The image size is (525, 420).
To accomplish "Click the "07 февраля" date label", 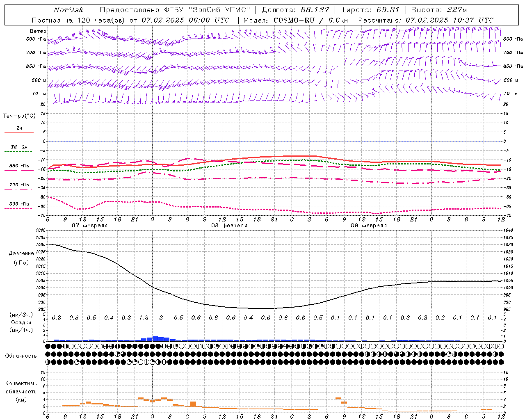I will coord(90,226).
